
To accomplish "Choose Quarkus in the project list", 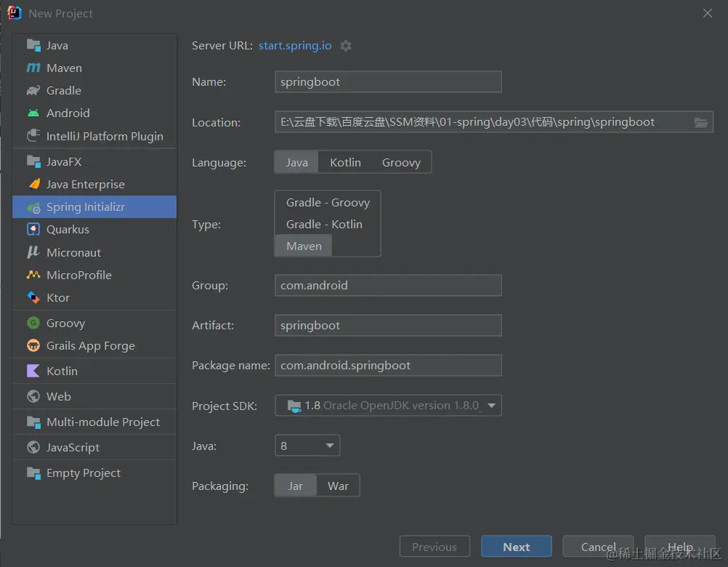I will click(94, 230).
